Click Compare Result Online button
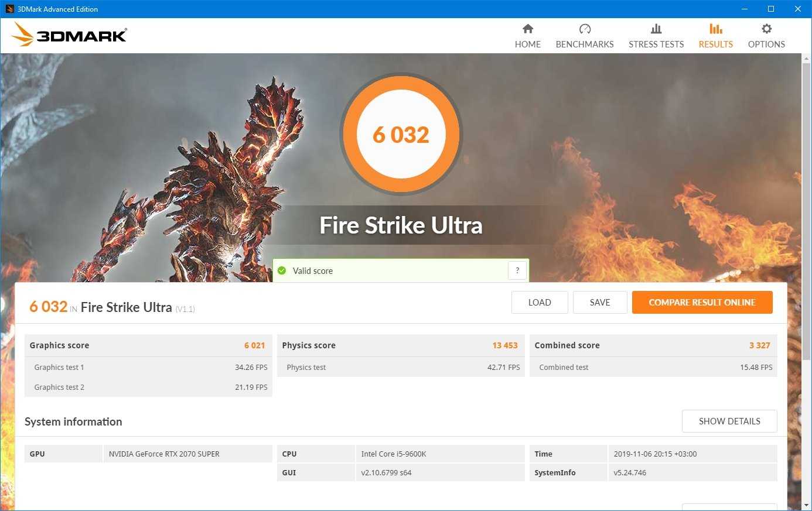This screenshot has width=812, height=511. [702, 303]
